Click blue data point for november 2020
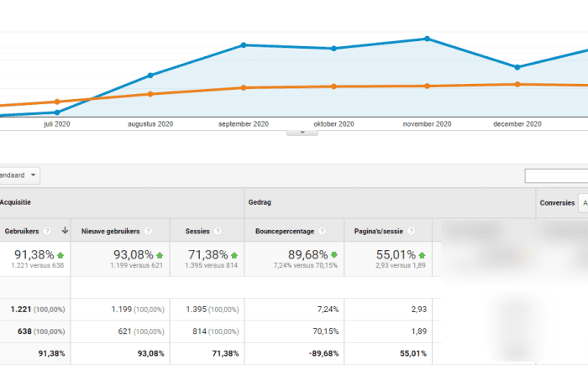Viewport: 588px width, 365px height. 428,39
